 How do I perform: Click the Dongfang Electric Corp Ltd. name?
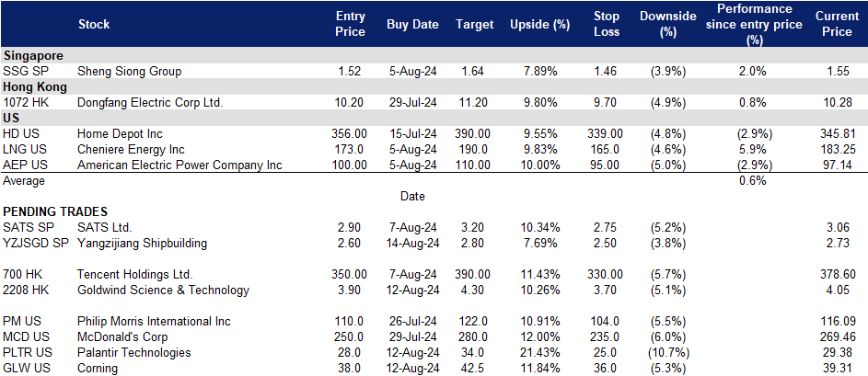pyautogui.click(x=150, y=102)
